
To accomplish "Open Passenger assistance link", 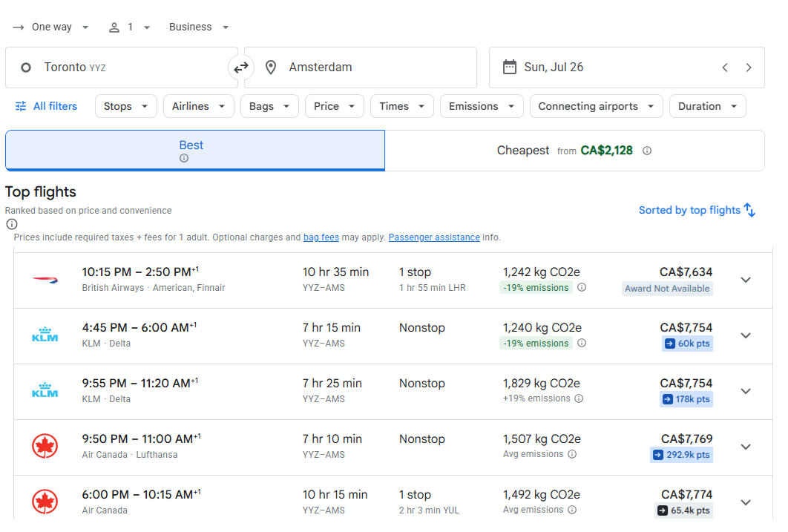I will [x=434, y=237].
